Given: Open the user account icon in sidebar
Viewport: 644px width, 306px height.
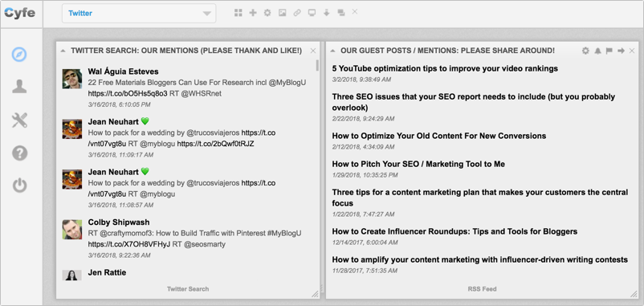Looking at the screenshot, I should [19, 86].
